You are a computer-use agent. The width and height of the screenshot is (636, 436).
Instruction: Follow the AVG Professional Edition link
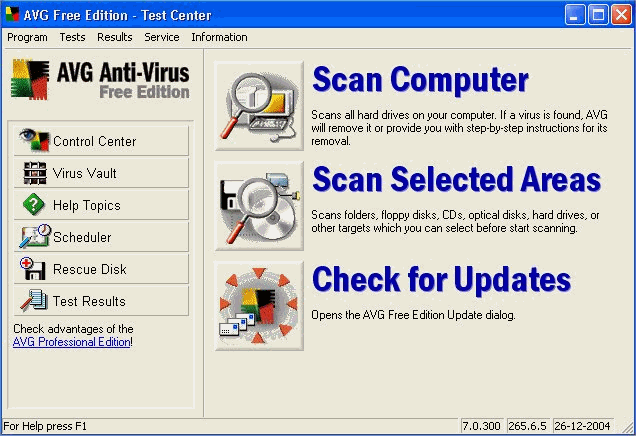pyautogui.click(x=71, y=342)
